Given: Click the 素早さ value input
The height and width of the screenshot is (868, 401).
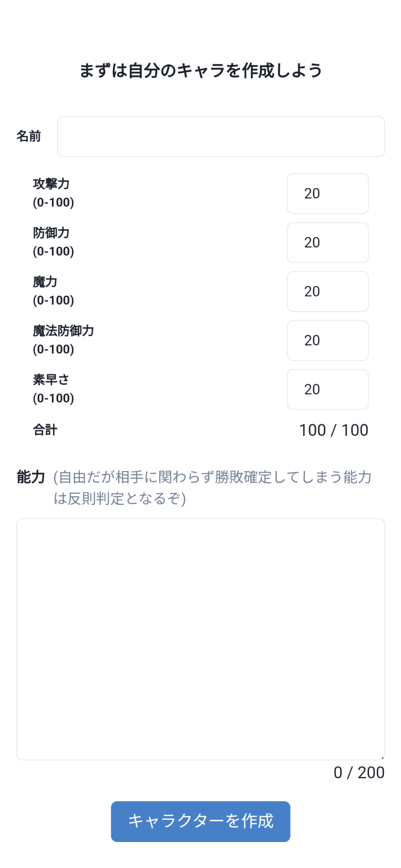Looking at the screenshot, I should (x=328, y=389).
